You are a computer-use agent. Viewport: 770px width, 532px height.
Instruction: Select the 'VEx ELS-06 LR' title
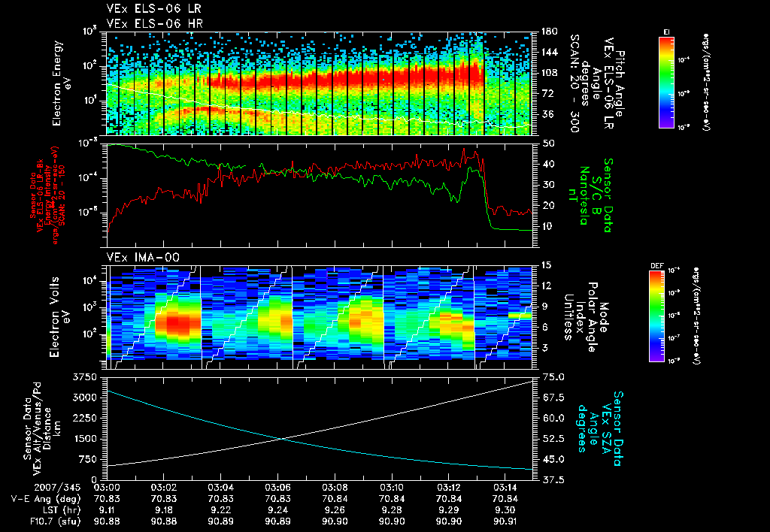coord(153,9)
